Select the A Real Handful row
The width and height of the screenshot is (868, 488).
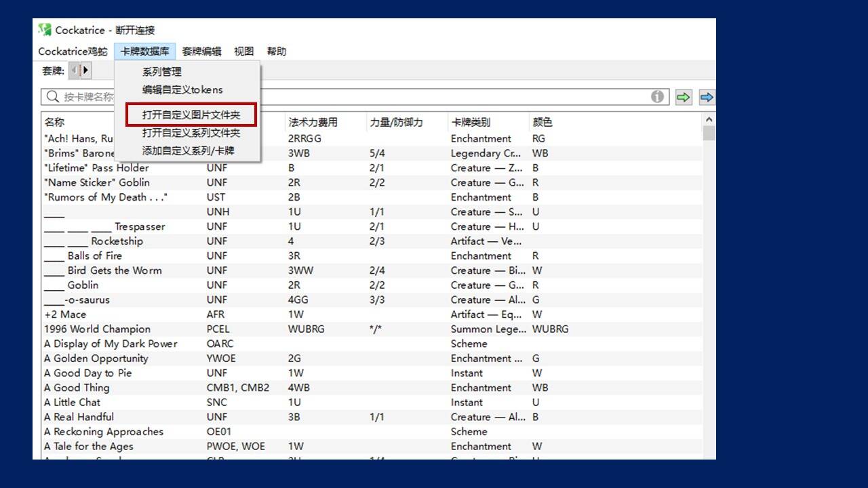coord(372,417)
